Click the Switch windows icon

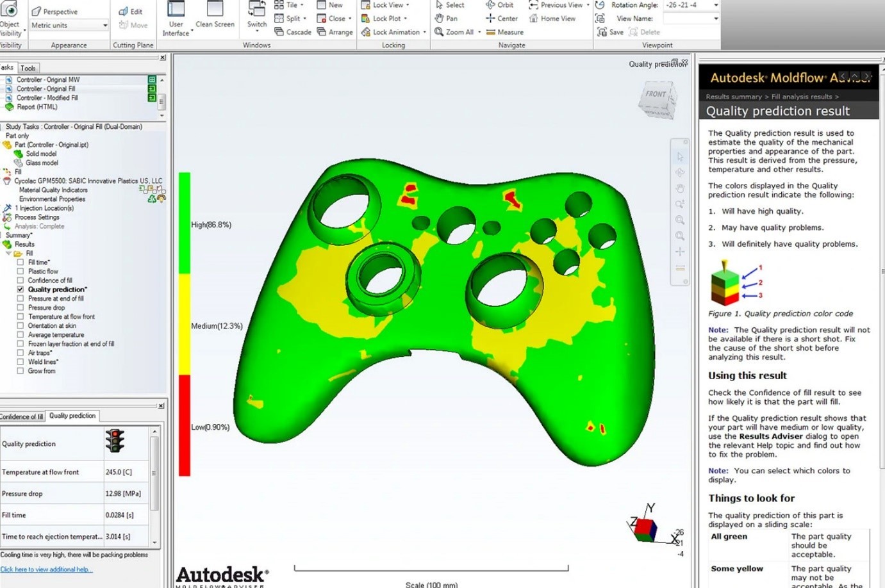pos(256,9)
